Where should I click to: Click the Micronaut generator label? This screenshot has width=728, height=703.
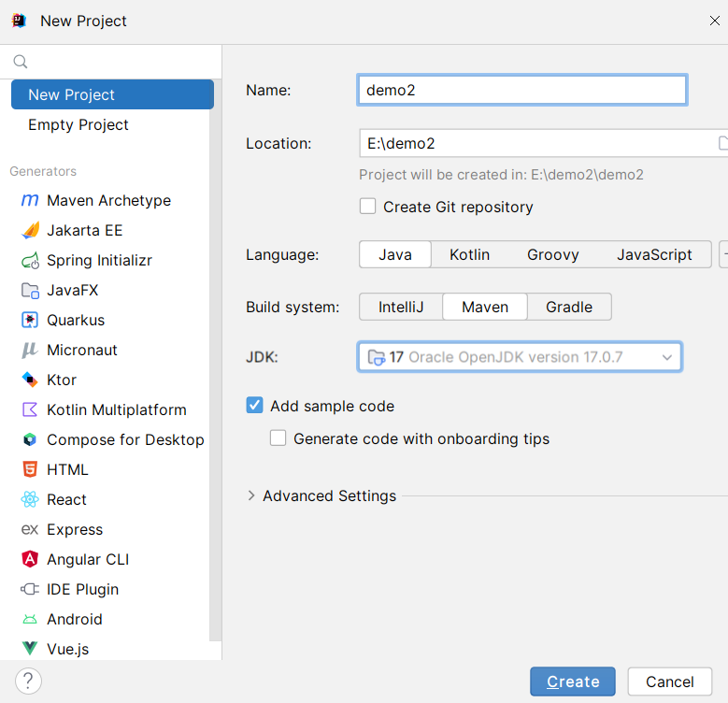pyautogui.click(x=82, y=350)
